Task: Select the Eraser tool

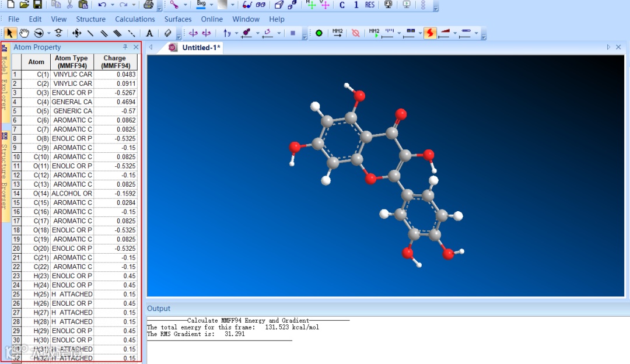Action: (x=167, y=33)
